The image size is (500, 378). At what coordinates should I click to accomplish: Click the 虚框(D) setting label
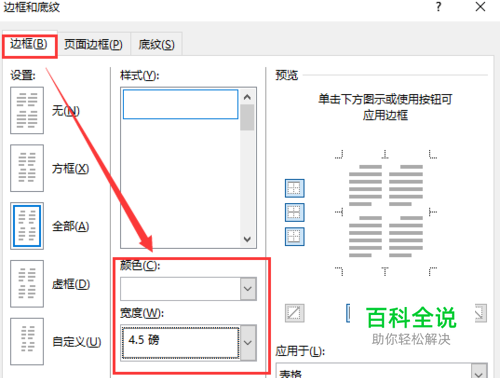click(x=71, y=284)
